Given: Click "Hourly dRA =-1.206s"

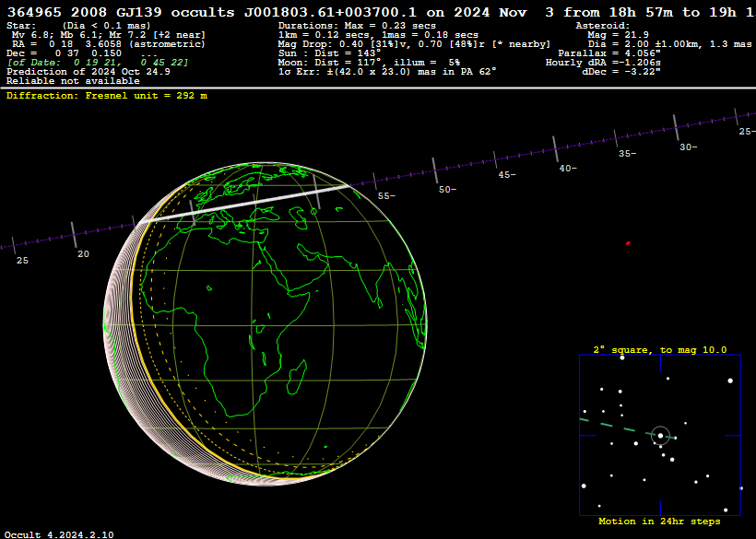Looking at the screenshot, I should pyautogui.click(x=603, y=63).
